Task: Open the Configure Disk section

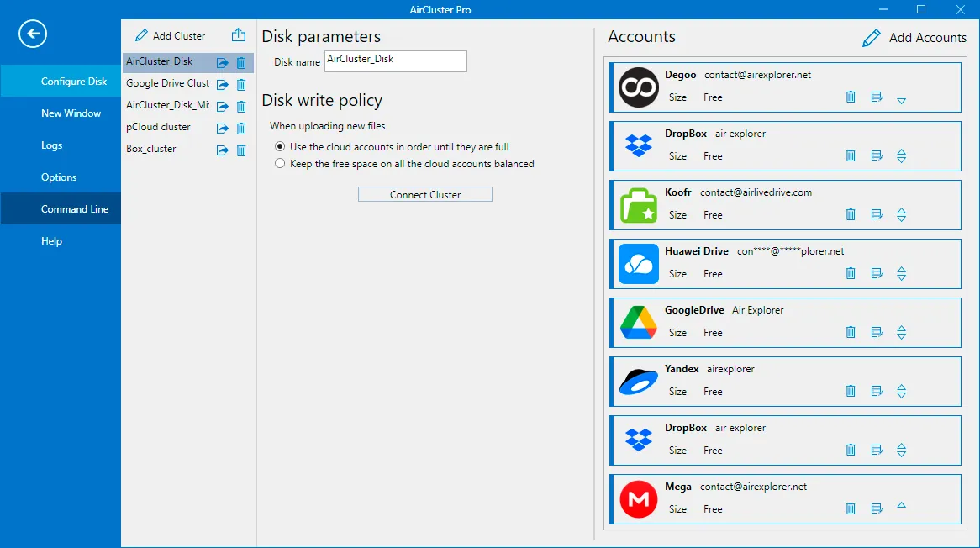Action: pos(61,82)
